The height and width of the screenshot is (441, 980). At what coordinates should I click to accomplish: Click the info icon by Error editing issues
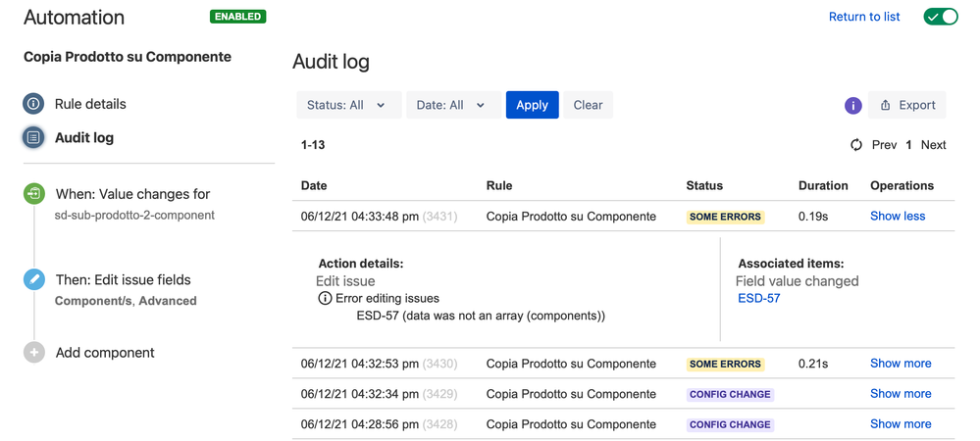[325, 298]
